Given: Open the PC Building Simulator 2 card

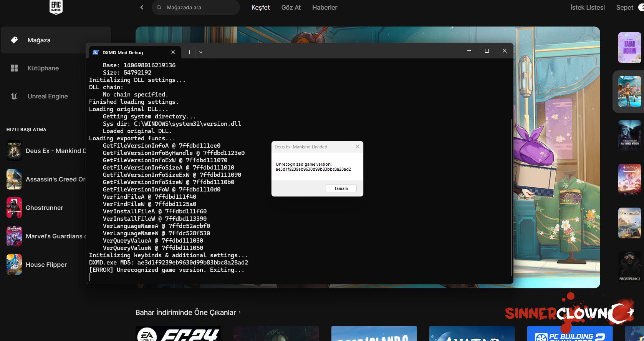Looking at the screenshot, I should pos(570,334).
